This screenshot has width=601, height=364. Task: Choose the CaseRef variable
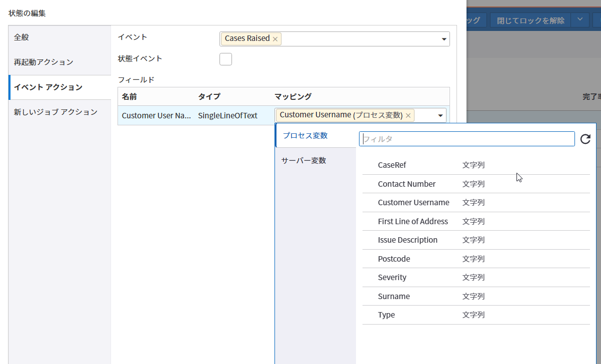click(392, 165)
